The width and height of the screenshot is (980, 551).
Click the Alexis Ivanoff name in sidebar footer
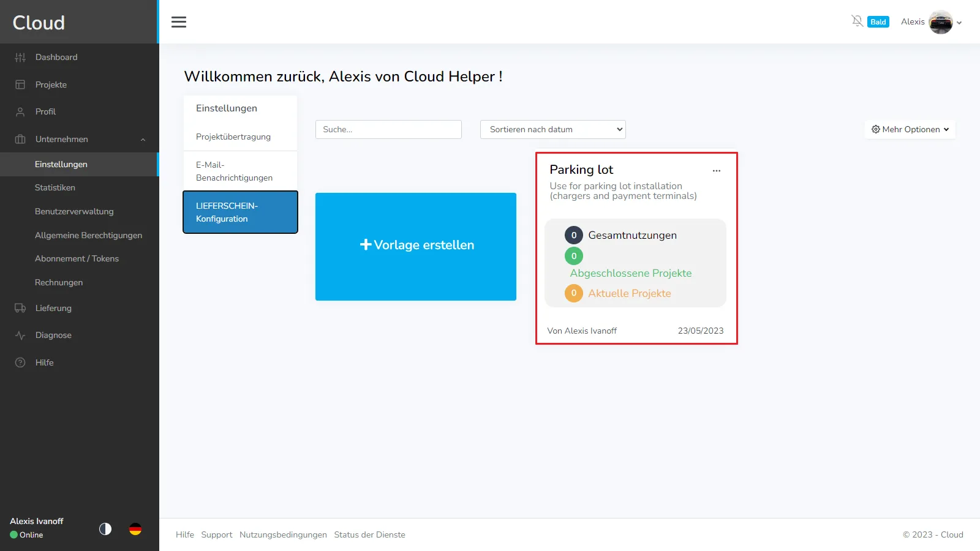tap(37, 521)
